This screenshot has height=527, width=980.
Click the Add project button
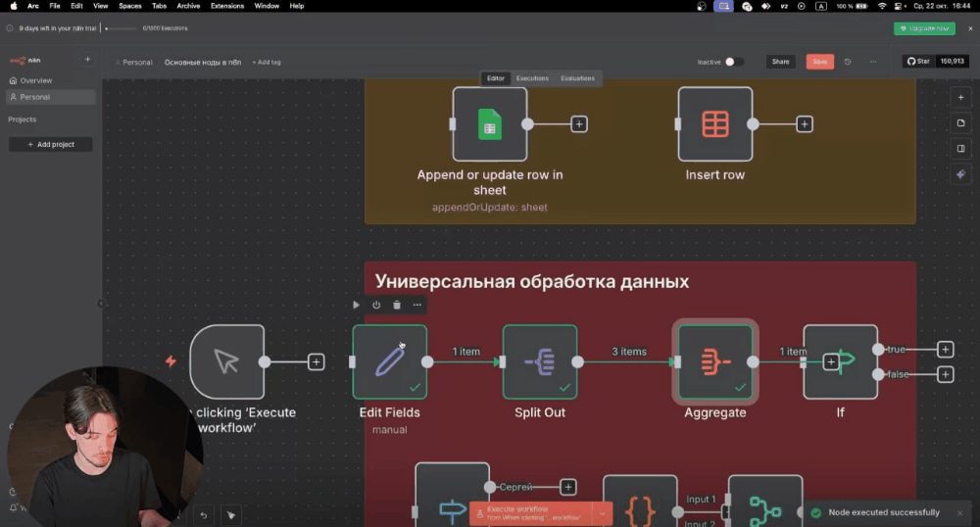[51, 144]
